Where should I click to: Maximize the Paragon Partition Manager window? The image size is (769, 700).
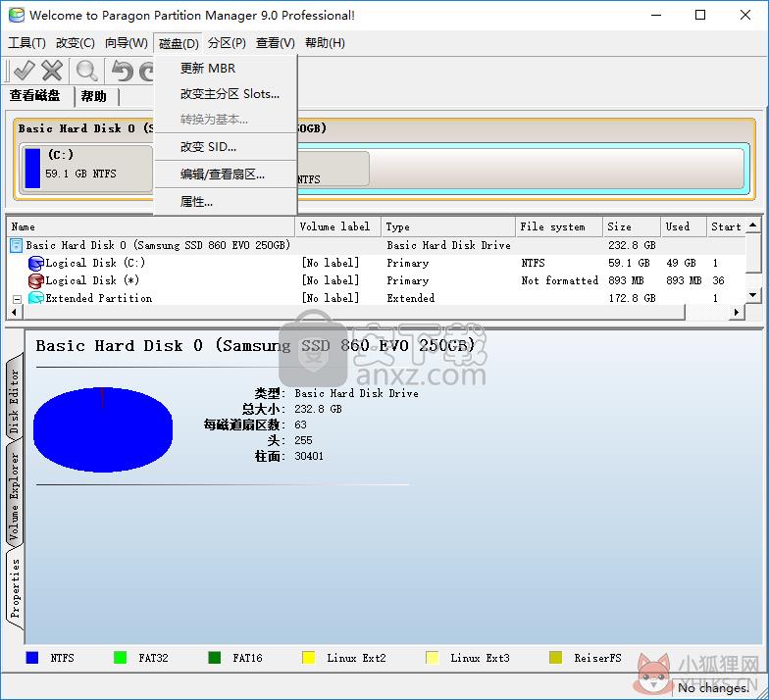(x=700, y=15)
